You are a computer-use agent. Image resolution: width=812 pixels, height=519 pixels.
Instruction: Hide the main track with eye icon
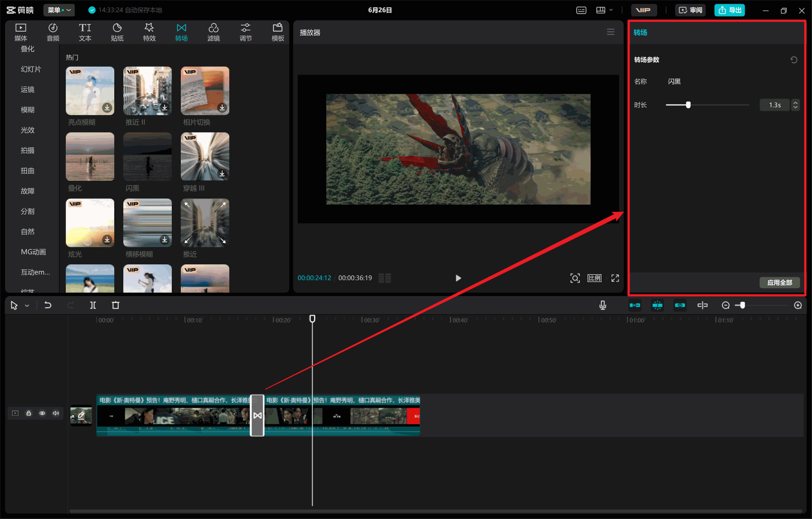(42, 413)
